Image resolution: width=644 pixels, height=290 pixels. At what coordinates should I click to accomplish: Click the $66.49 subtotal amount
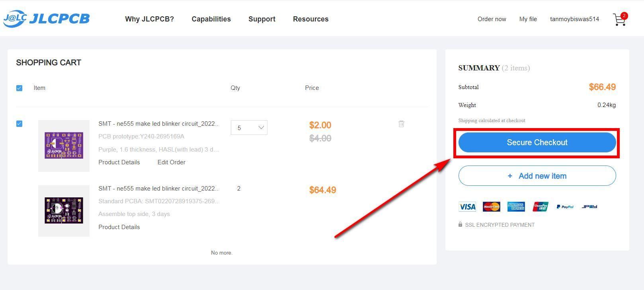click(x=602, y=87)
